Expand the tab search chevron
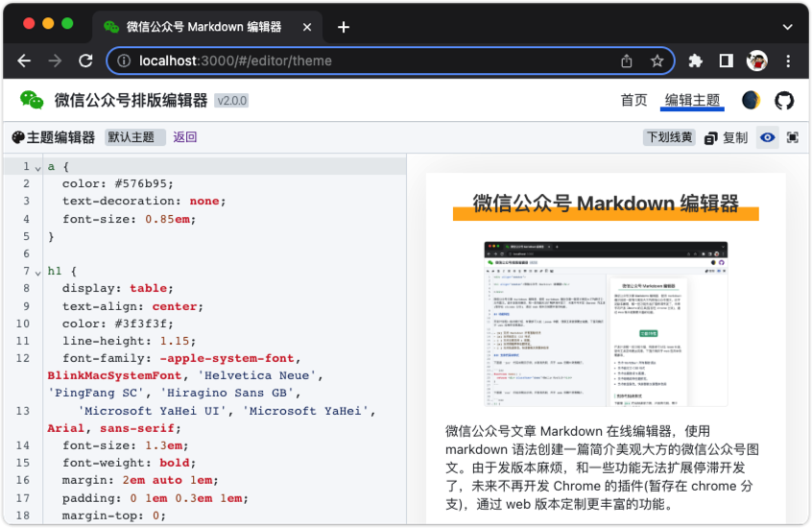Screen dimensions: 812x528 (x=788, y=27)
